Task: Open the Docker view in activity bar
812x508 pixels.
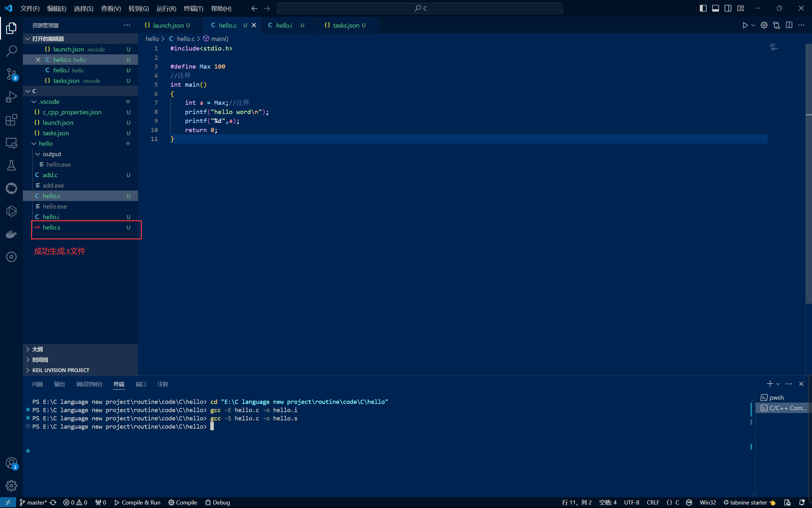Action: (11, 234)
